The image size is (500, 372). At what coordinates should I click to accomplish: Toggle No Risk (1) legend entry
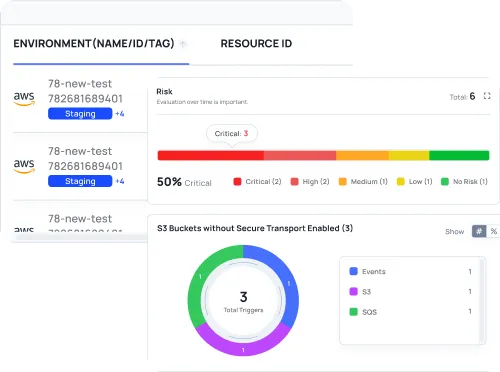(x=464, y=182)
